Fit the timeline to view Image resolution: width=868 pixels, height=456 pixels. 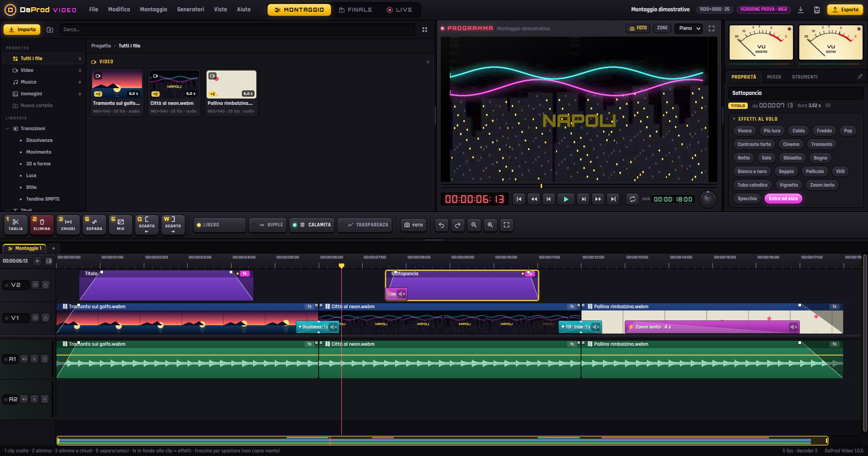[507, 225]
